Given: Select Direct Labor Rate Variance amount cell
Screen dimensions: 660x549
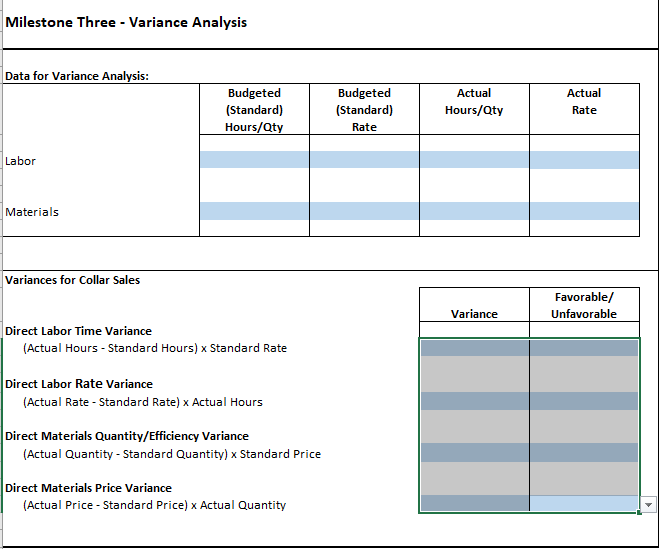Looking at the screenshot, I should point(474,401).
